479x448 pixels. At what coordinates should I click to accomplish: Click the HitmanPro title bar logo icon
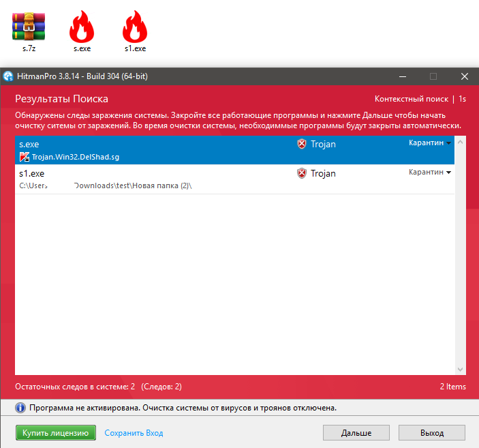(x=8, y=76)
